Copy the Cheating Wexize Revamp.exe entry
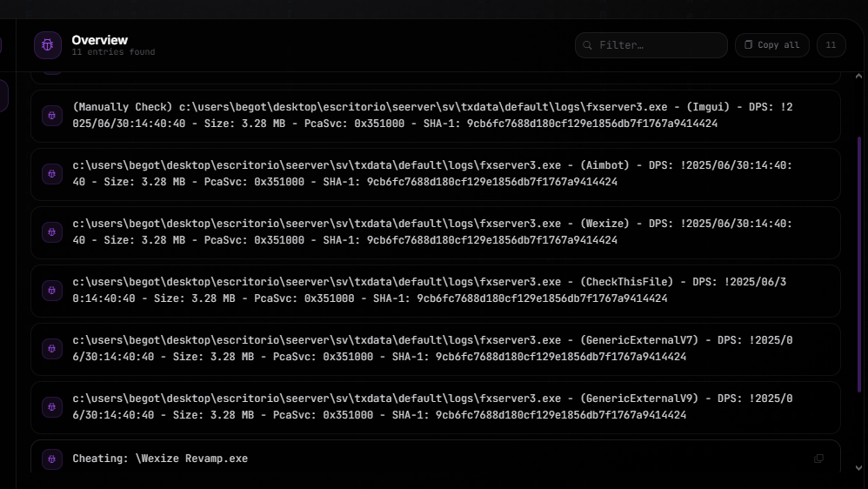This screenshot has width=868, height=489. click(818, 459)
